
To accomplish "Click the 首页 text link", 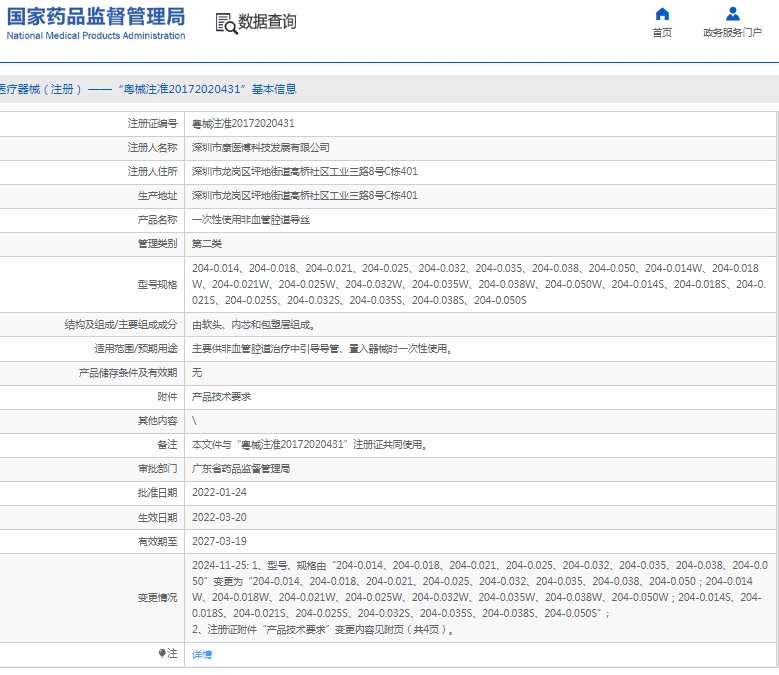I will pos(662,33).
